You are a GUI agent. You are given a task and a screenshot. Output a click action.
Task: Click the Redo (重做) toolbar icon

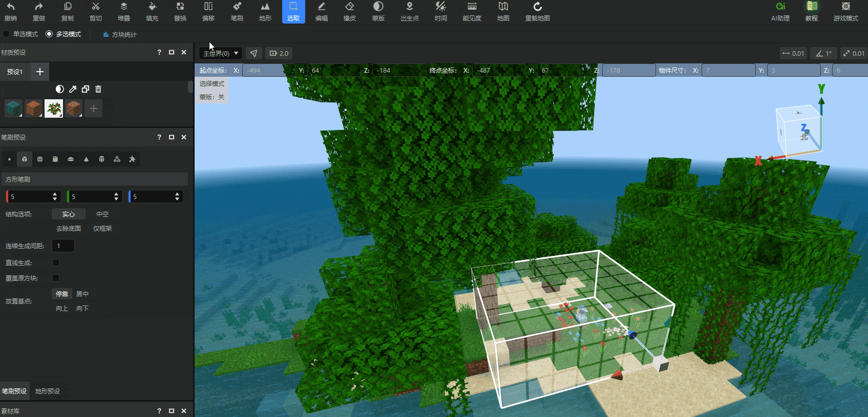pos(39,11)
